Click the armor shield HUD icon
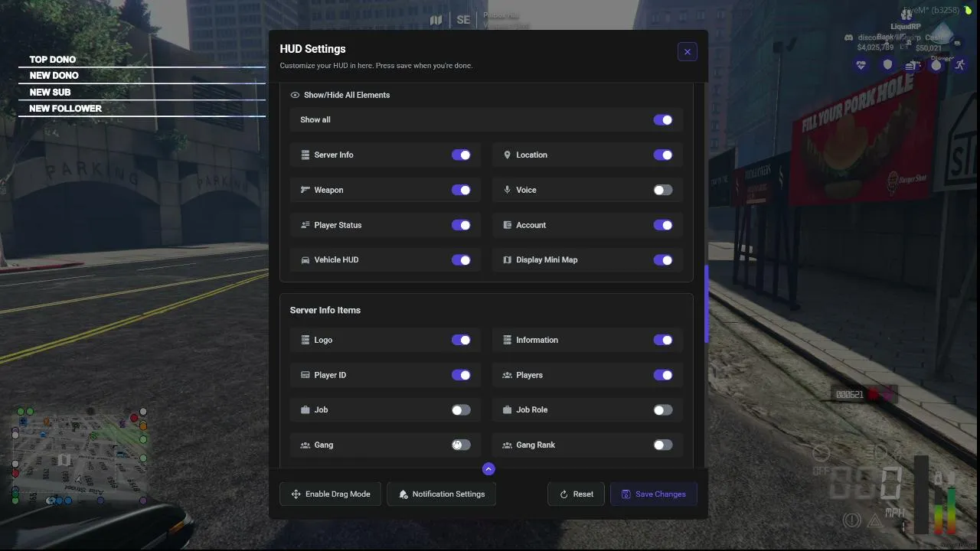 [887, 65]
